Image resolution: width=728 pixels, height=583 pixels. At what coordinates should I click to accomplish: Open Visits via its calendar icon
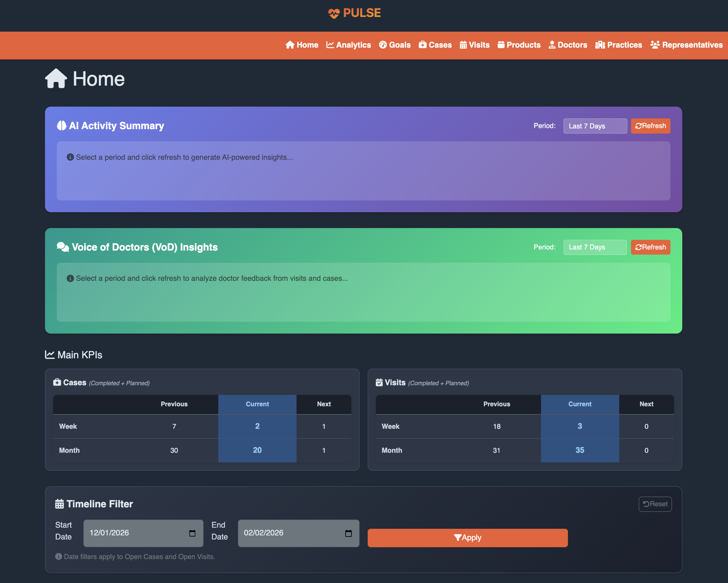coord(463,45)
